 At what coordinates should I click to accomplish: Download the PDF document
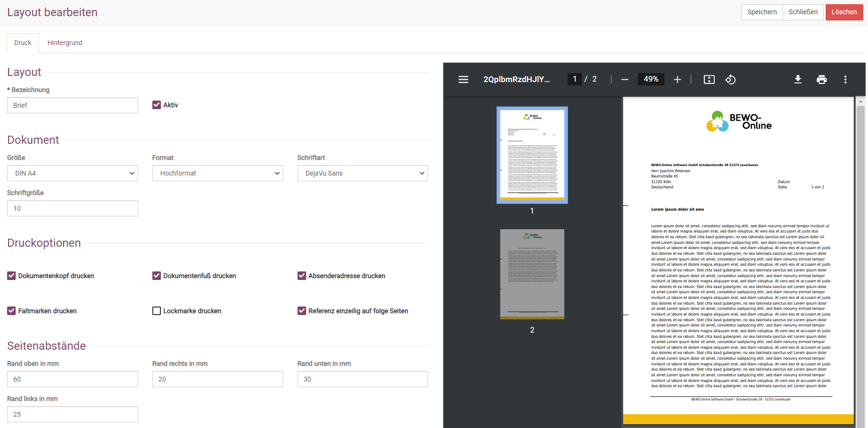click(x=798, y=80)
